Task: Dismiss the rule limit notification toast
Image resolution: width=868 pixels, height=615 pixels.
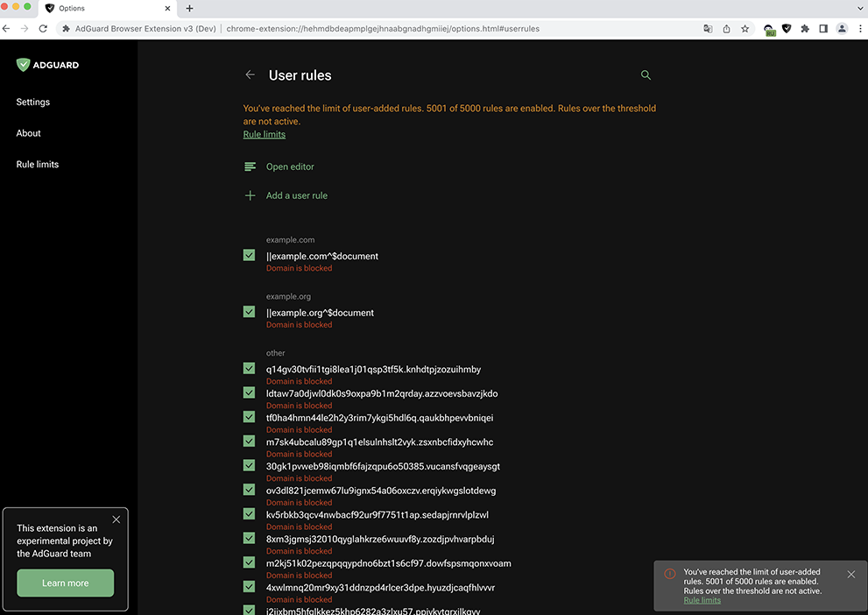Action: [851, 575]
